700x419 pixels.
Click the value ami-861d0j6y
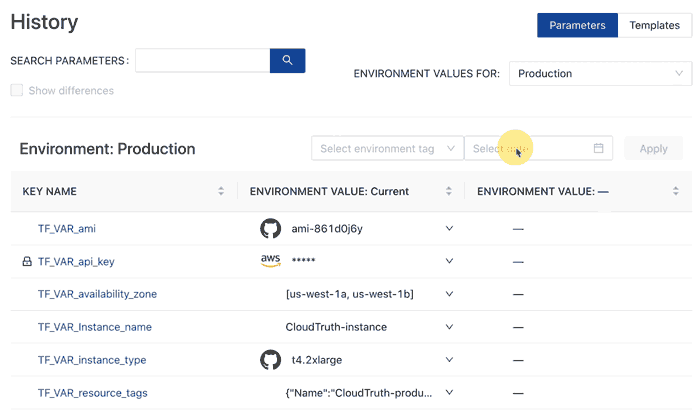pyautogui.click(x=327, y=229)
